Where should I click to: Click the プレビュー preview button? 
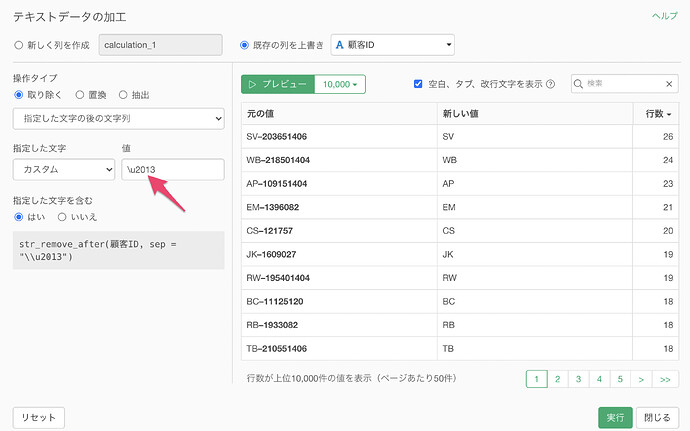[x=278, y=84]
